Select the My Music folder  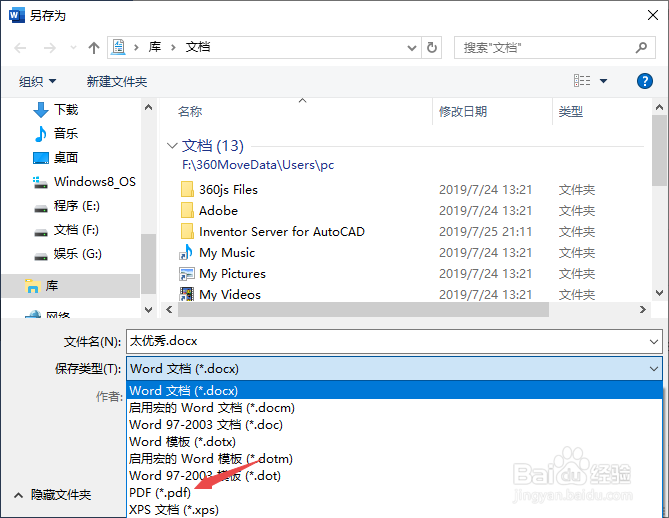pos(227,253)
